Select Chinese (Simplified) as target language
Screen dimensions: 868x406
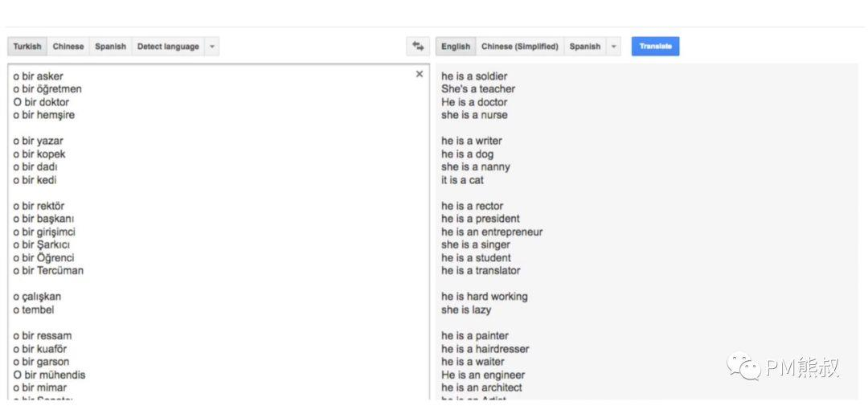[x=520, y=47]
